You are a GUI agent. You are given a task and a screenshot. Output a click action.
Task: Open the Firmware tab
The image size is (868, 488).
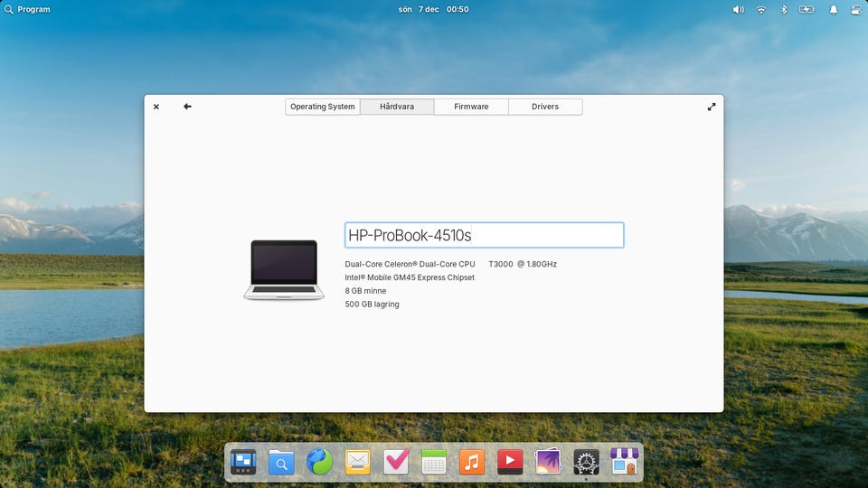(x=471, y=107)
